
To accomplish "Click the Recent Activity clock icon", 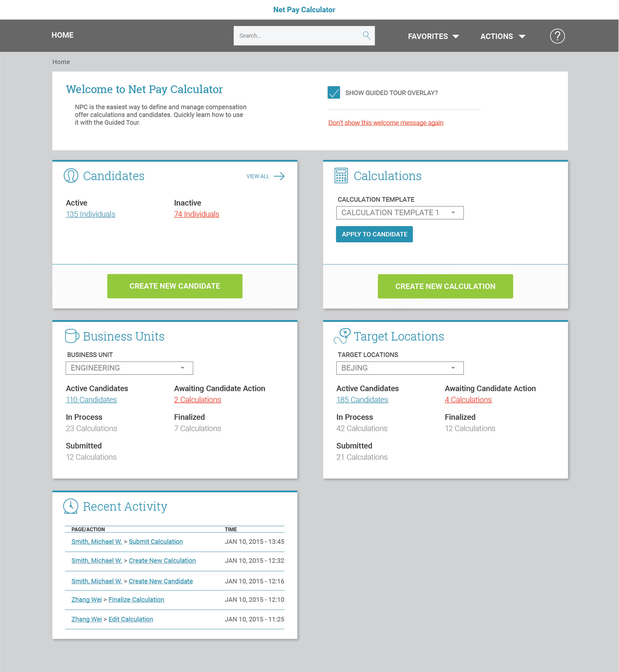I will pyautogui.click(x=71, y=506).
